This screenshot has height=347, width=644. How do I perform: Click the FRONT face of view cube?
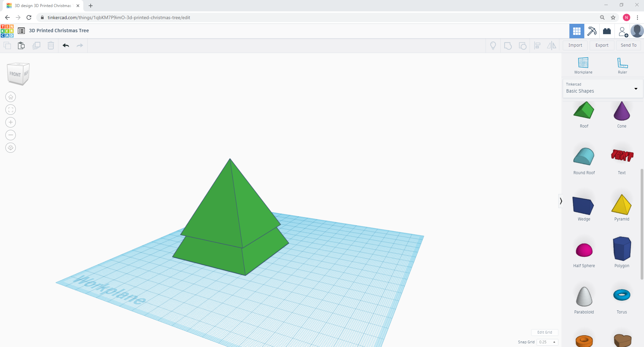click(15, 74)
